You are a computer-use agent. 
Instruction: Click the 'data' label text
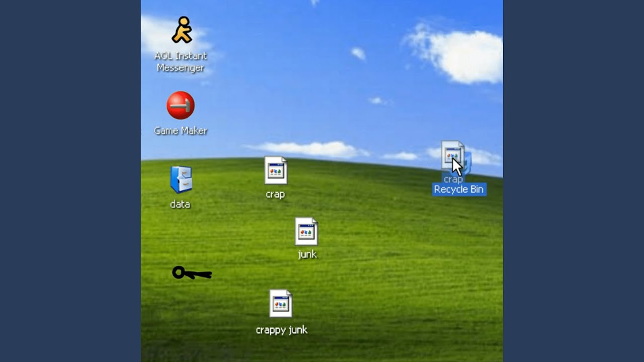[x=180, y=204]
